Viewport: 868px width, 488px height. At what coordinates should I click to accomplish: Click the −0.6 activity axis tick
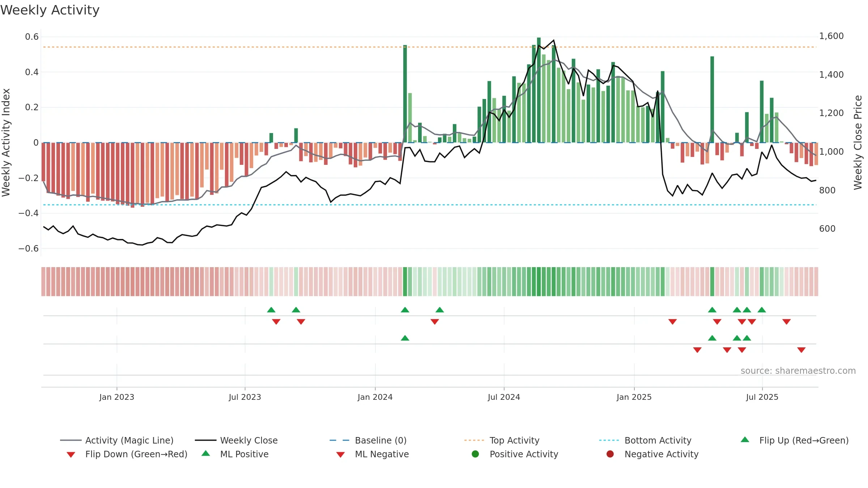pyautogui.click(x=29, y=249)
